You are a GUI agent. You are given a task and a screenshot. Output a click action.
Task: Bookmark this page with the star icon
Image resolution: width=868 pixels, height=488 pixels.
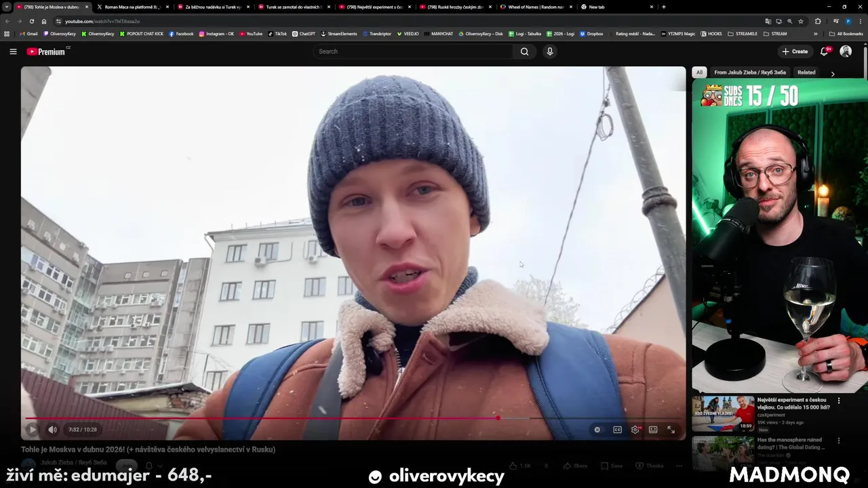[x=801, y=22]
